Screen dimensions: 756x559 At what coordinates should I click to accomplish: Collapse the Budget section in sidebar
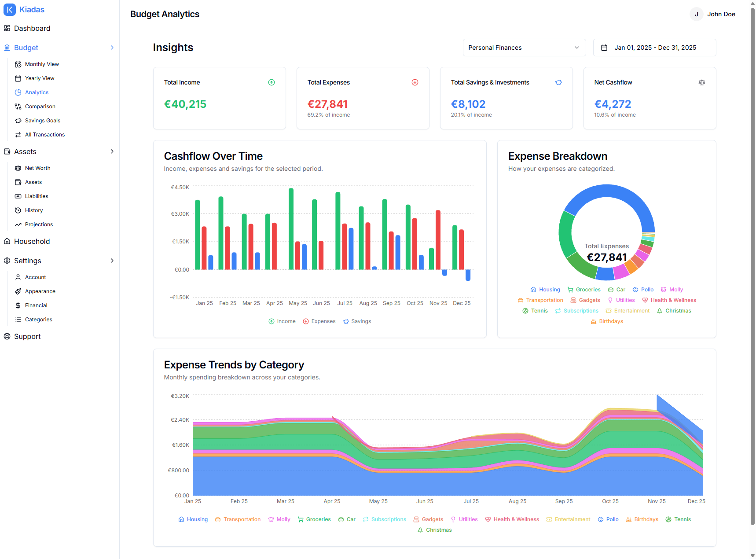coord(113,48)
